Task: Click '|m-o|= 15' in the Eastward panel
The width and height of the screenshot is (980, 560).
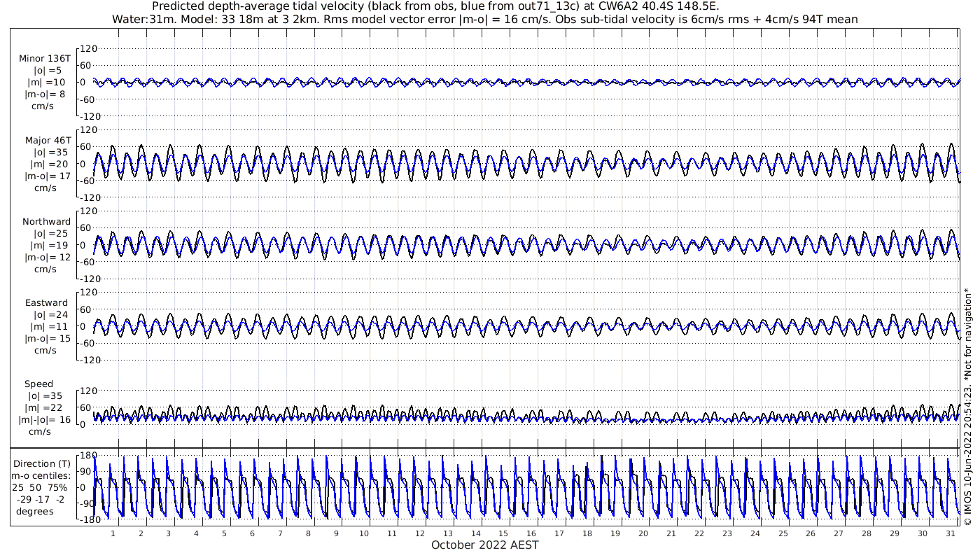Action: pyautogui.click(x=46, y=338)
